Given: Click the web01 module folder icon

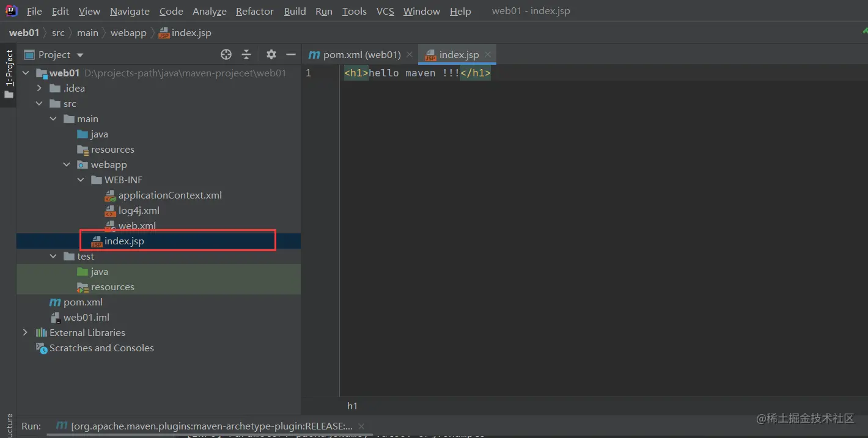Looking at the screenshot, I should [42, 73].
